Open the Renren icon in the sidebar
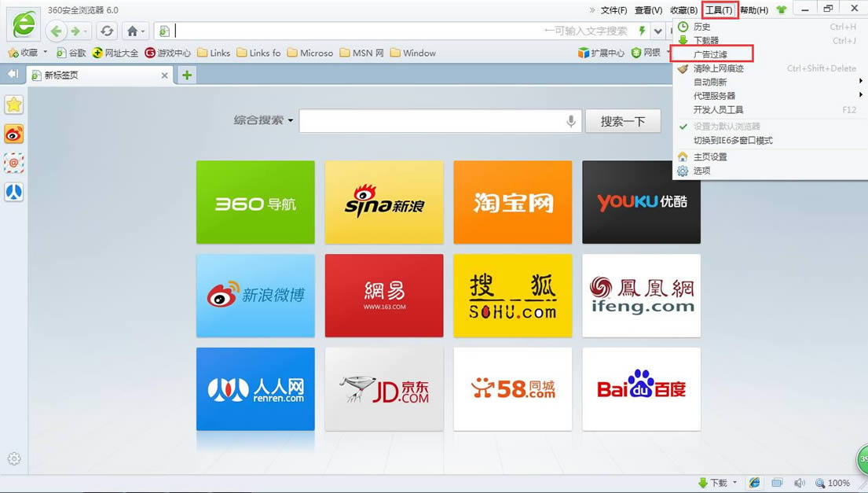The width and height of the screenshot is (868, 493). coord(14,192)
